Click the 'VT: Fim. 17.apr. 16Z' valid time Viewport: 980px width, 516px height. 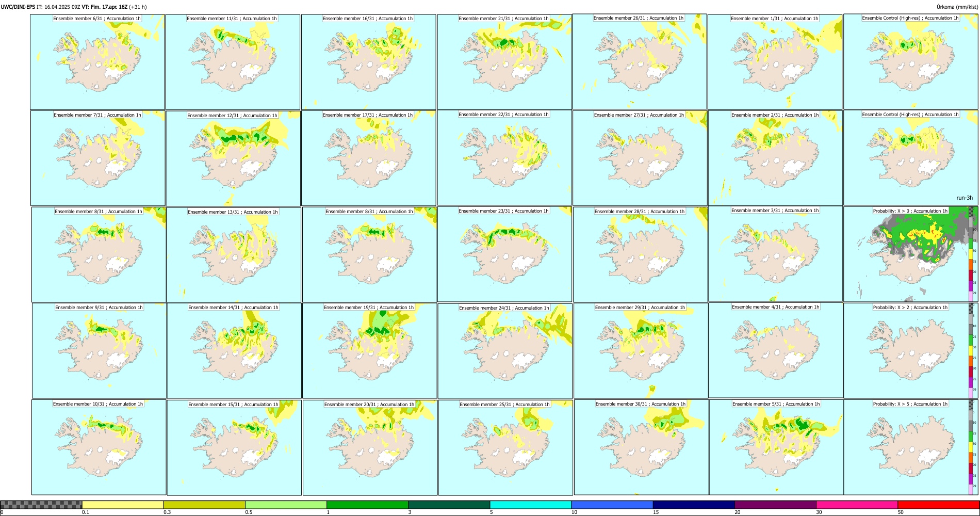[105, 7]
